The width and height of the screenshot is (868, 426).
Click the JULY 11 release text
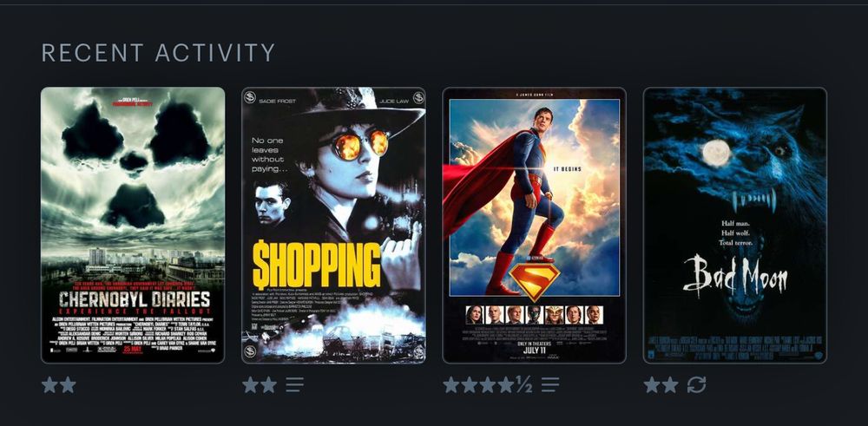534,351
